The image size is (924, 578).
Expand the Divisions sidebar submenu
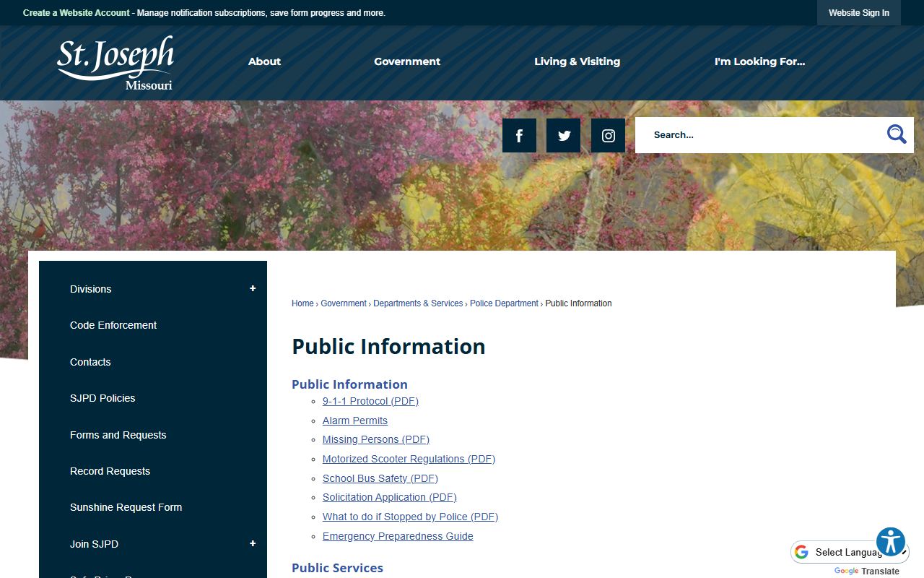click(253, 288)
